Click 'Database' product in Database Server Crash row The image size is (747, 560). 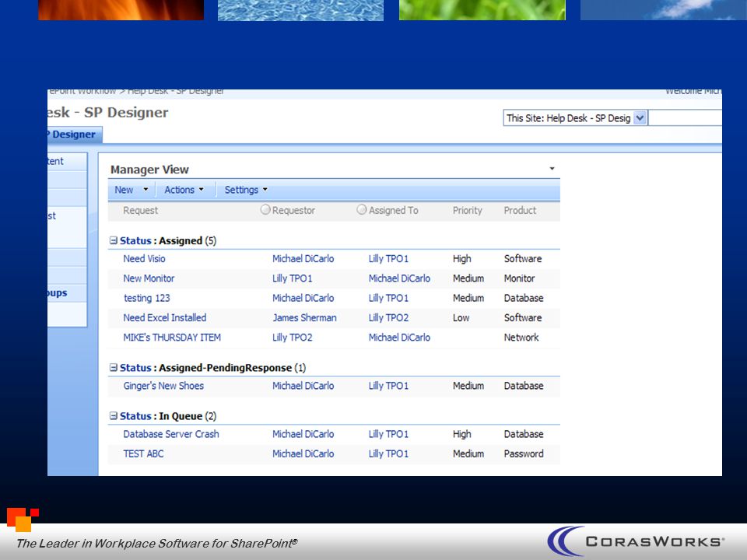click(x=524, y=434)
